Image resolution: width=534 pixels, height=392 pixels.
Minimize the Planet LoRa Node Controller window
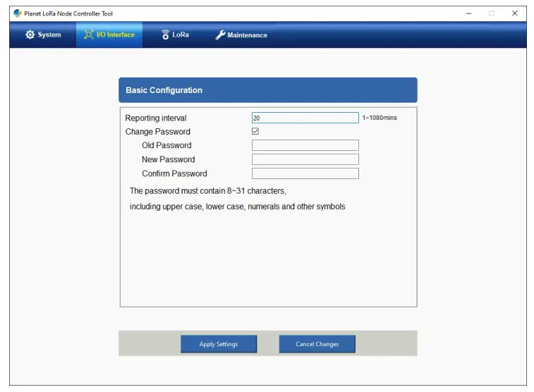pyautogui.click(x=469, y=13)
